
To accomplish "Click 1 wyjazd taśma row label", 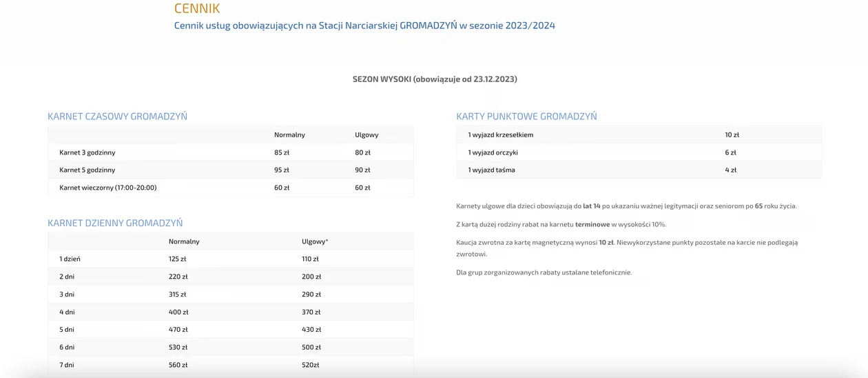I will click(x=492, y=170).
